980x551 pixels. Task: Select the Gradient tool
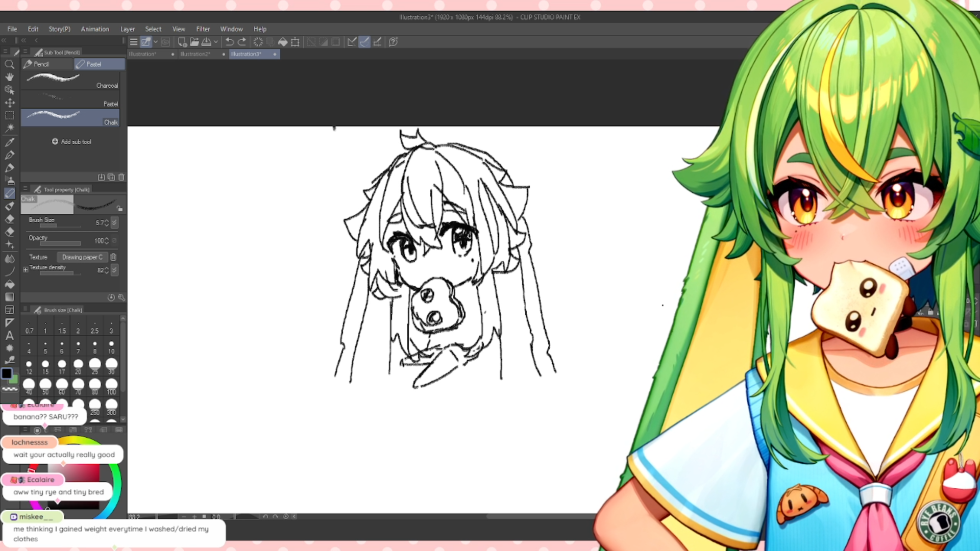click(9, 297)
